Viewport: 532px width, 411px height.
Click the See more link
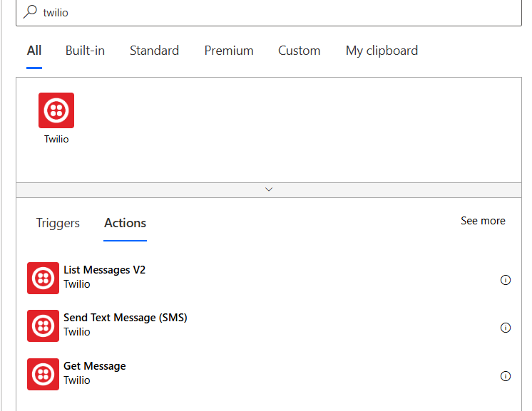tap(483, 221)
